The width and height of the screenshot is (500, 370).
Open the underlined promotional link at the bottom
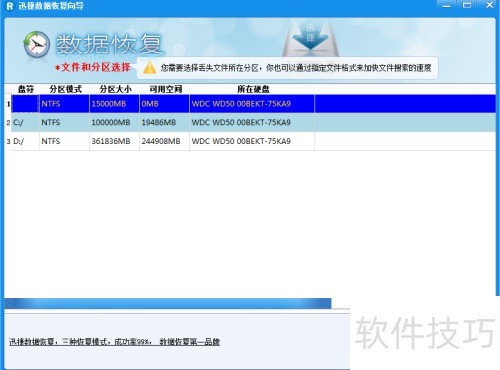[x=114, y=342]
